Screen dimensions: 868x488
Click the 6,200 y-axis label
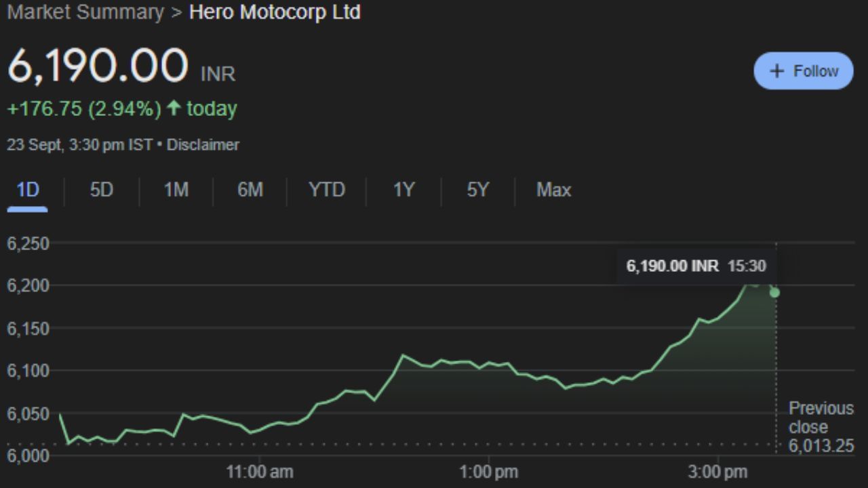point(28,286)
